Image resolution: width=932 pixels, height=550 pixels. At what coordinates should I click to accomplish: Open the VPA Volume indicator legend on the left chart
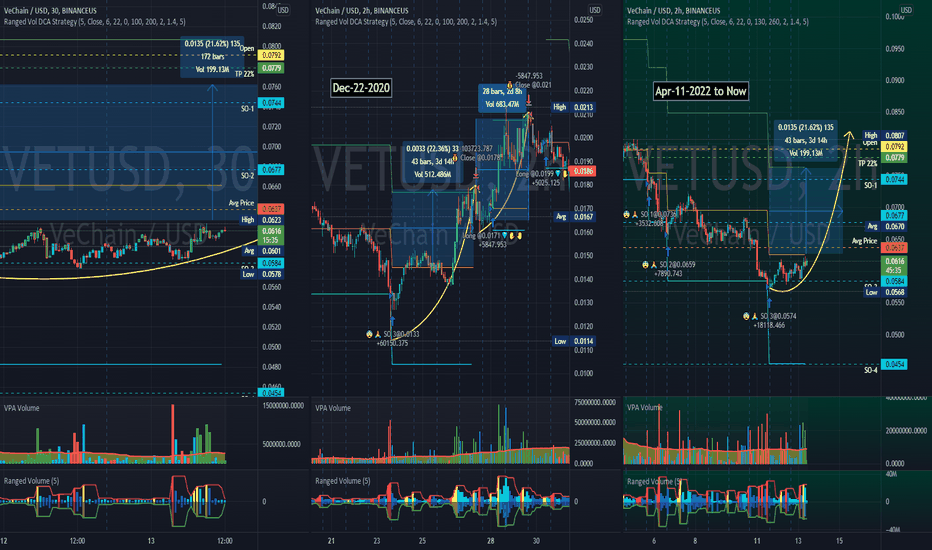coord(21,408)
